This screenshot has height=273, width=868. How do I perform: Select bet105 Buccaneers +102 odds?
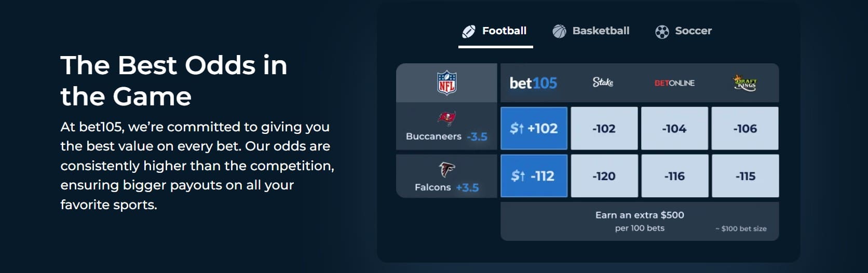[534, 128]
